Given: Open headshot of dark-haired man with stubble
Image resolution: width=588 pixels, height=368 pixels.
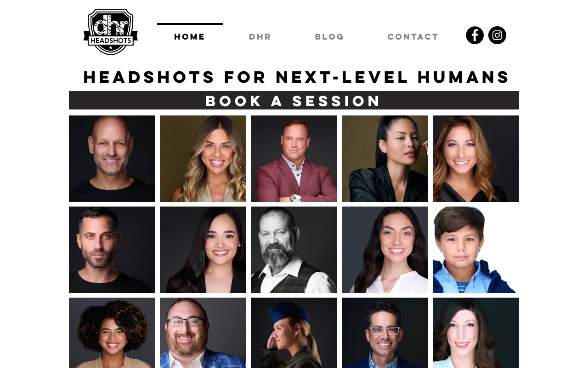Looking at the screenshot, I should 112,250.
